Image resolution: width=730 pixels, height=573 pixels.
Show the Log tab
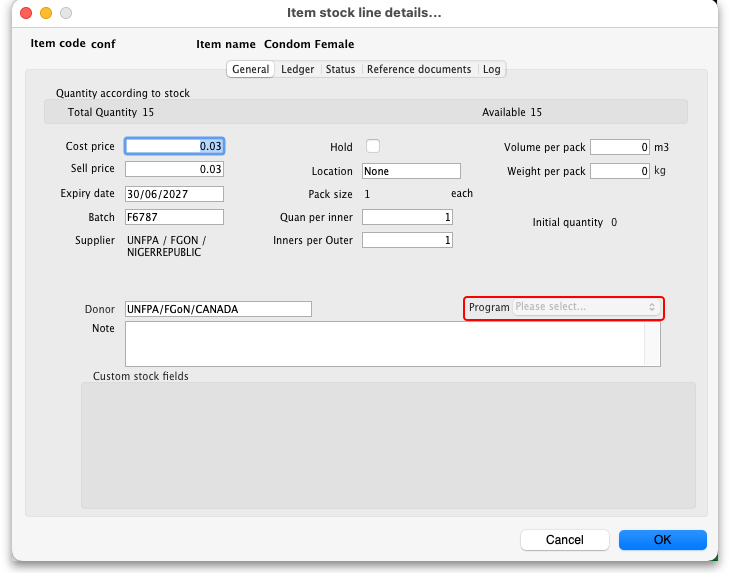click(x=491, y=69)
